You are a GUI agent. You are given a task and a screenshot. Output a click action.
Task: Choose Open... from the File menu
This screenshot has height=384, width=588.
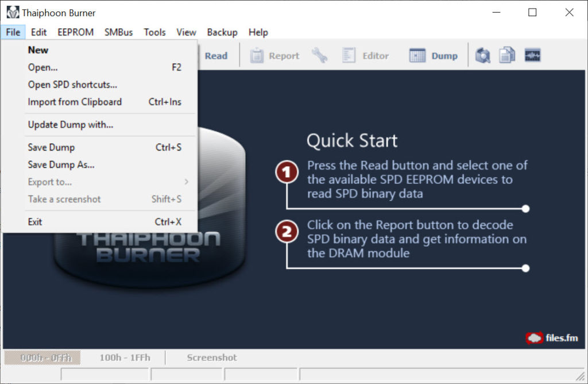(100, 67)
